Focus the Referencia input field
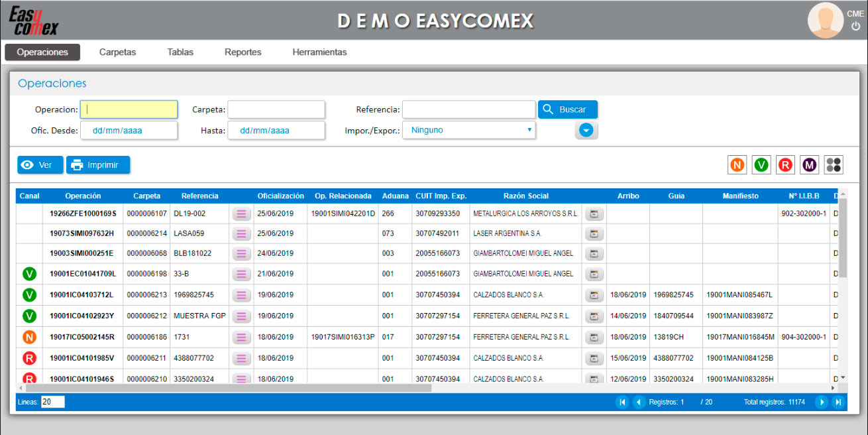Image resolution: width=868 pixels, height=435 pixels. coord(469,109)
